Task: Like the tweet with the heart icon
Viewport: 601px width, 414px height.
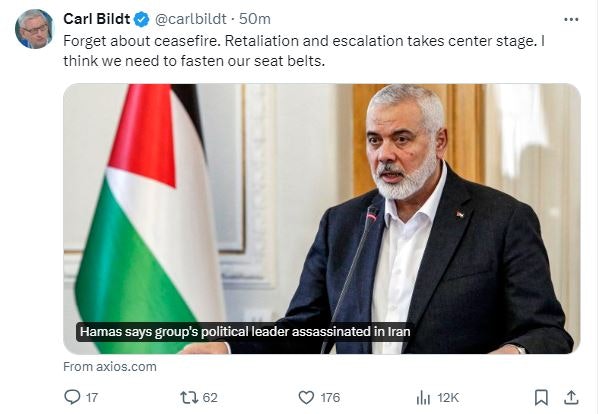Action: [305, 397]
